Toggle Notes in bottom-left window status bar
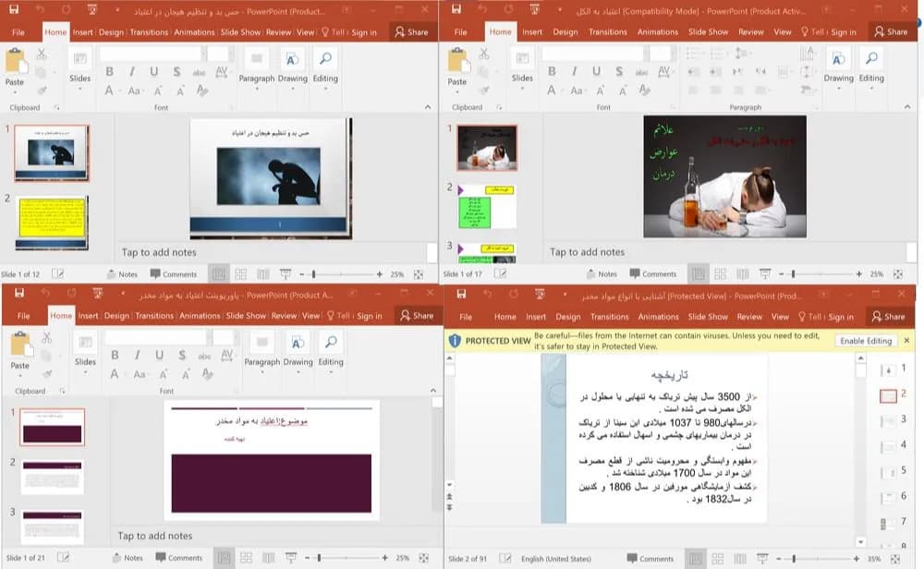Image resolution: width=924 pixels, height=569 pixels. (x=128, y=558)
